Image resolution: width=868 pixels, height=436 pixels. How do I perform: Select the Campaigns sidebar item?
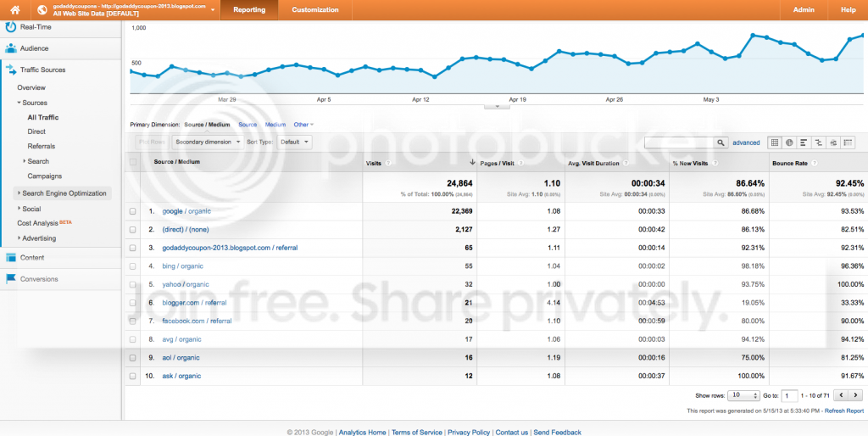[x=44, y=176]
